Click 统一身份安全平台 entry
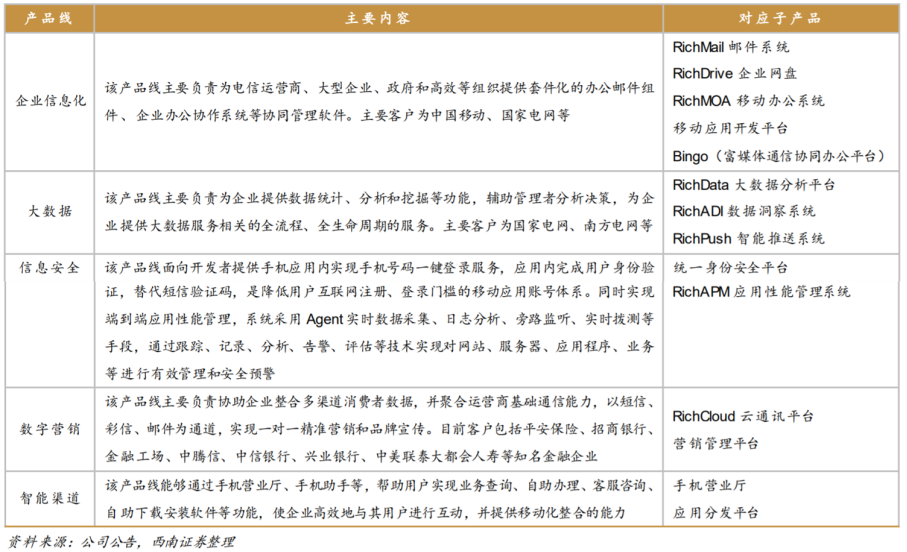The width and height of the screenshot is (907, 552). 730,268
